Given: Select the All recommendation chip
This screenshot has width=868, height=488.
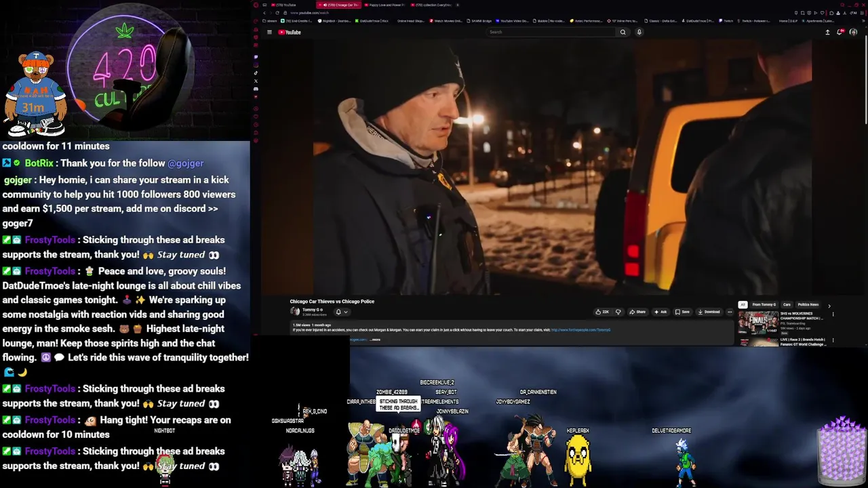Looking at the screenshot, I should coord(743,305).
